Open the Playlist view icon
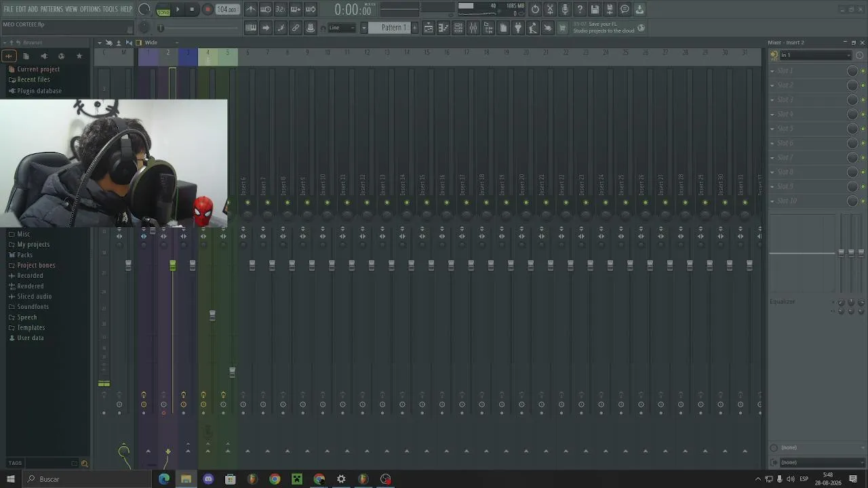 429,28
